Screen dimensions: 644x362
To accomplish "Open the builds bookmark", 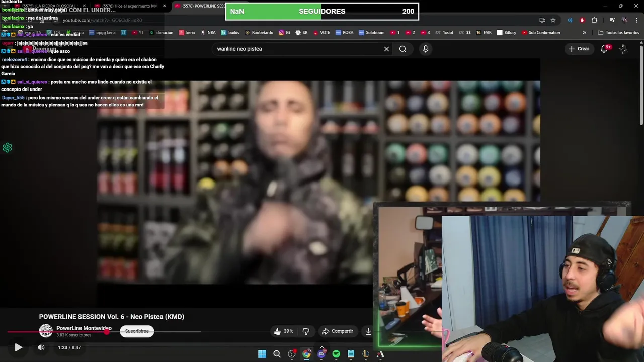I will click(230, 33).
